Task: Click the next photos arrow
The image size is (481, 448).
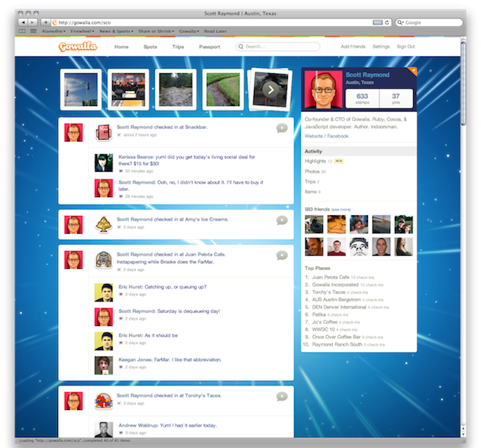Action: [x=270, y=89]
